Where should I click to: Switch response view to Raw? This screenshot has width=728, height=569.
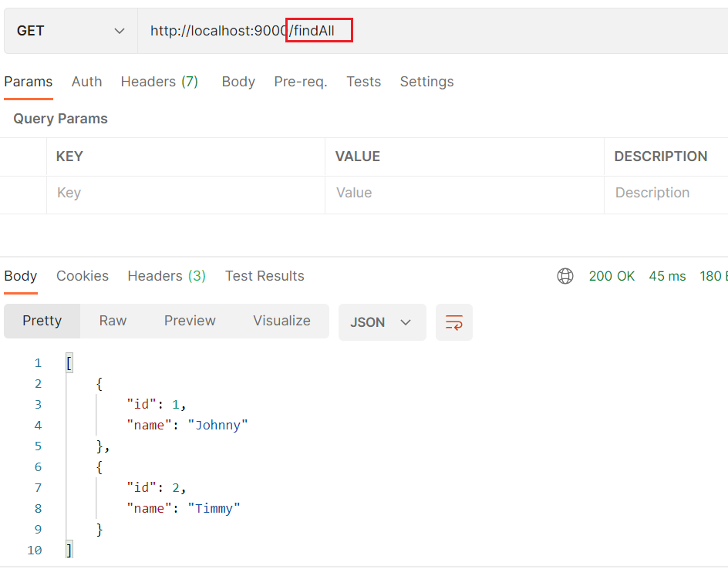pos(113,322)
